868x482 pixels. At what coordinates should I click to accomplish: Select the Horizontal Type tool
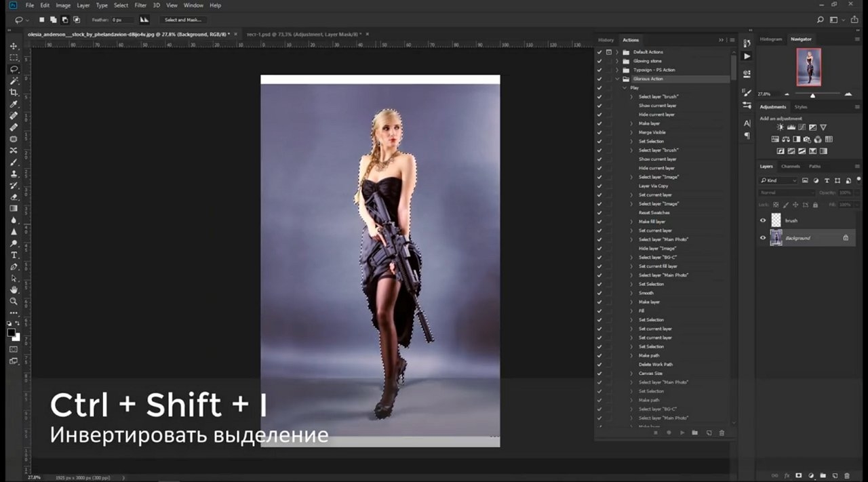[14, 255]
